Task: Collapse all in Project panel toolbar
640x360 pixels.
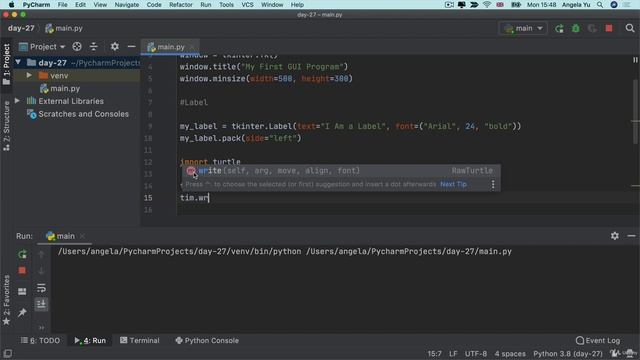Action: coord(93,47)
